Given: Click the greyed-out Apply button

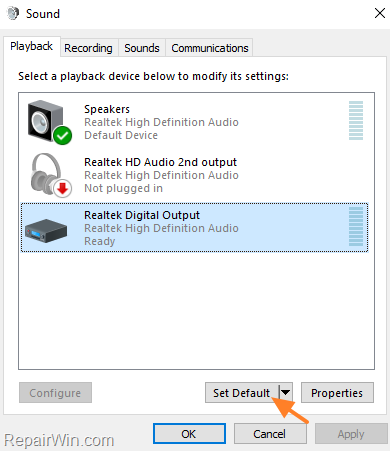Looking at the screenshot, I should click(351, 434).
